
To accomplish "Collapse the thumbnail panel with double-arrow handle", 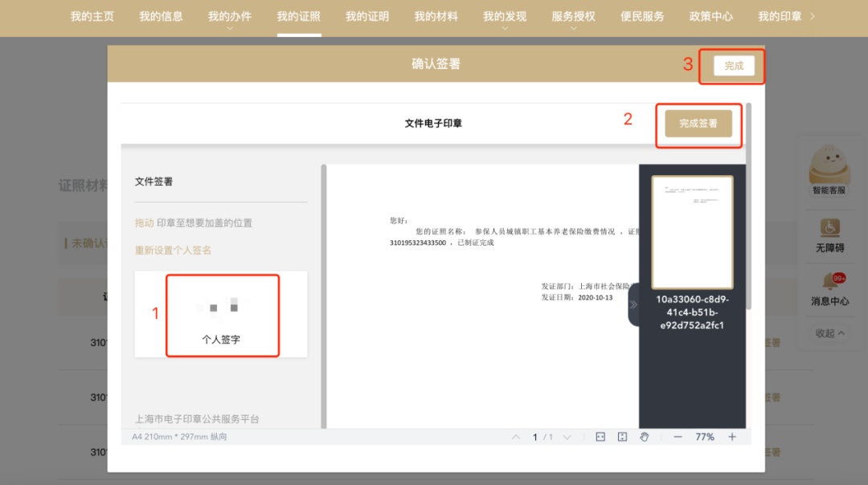I will pos(633,304).
